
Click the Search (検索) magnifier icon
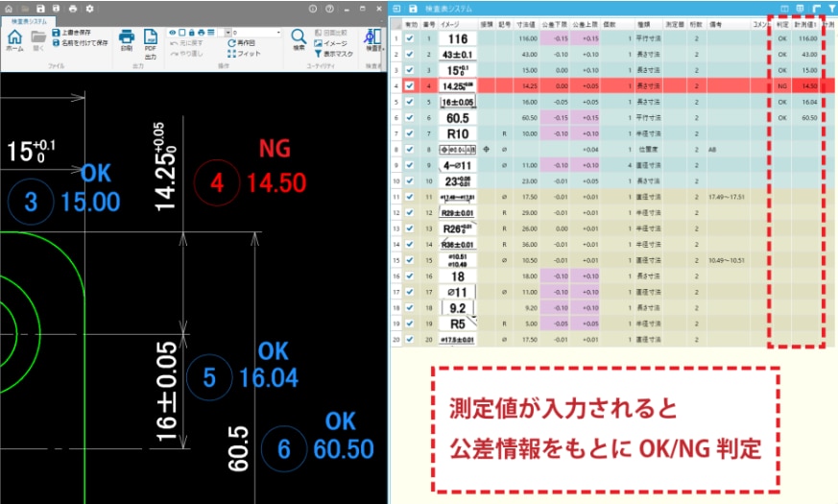click(x=299, y=40)
